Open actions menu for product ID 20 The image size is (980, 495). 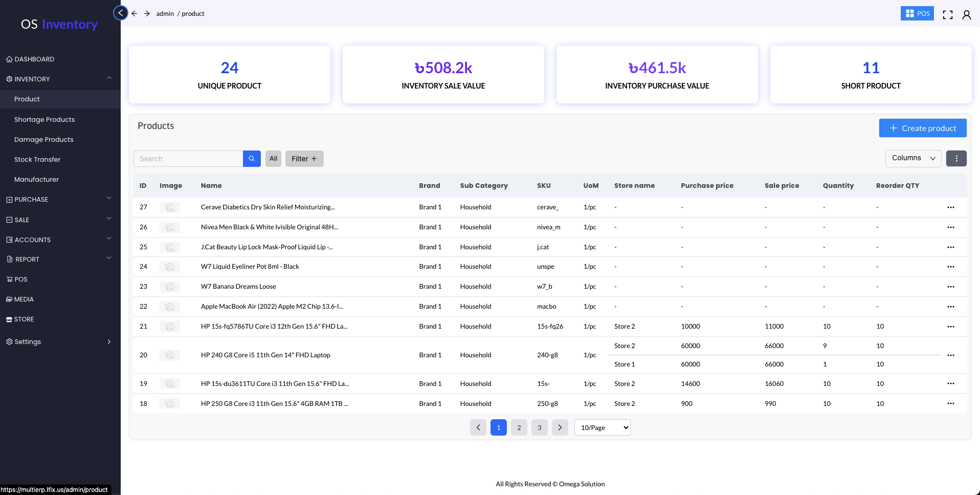[x=951, y=355]
